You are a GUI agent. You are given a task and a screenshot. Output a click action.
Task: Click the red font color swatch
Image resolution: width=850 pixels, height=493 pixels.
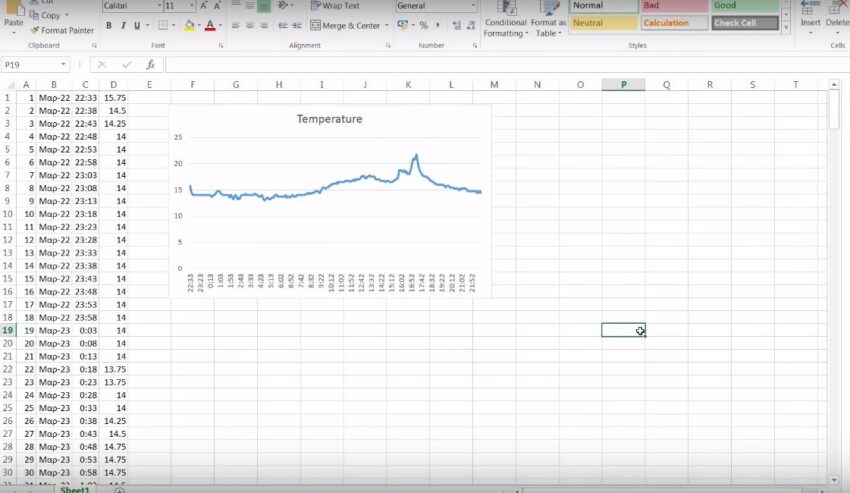click(x=210, y=25)
